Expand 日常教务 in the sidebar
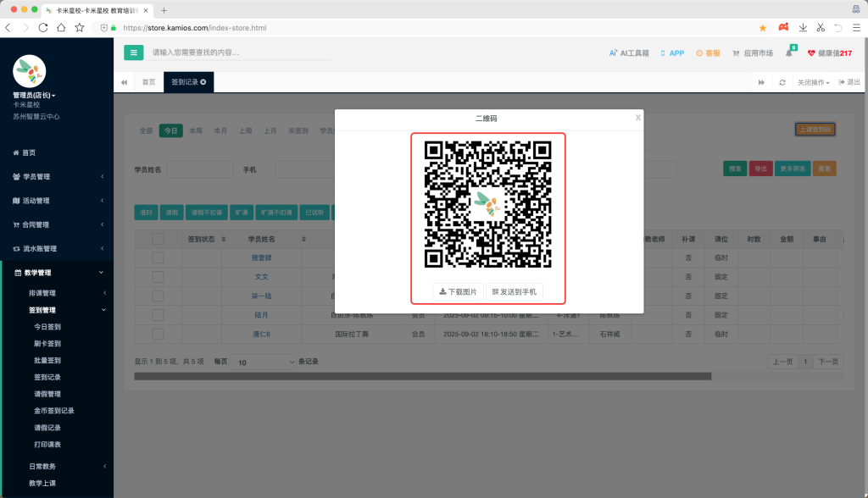 [57, 467]
